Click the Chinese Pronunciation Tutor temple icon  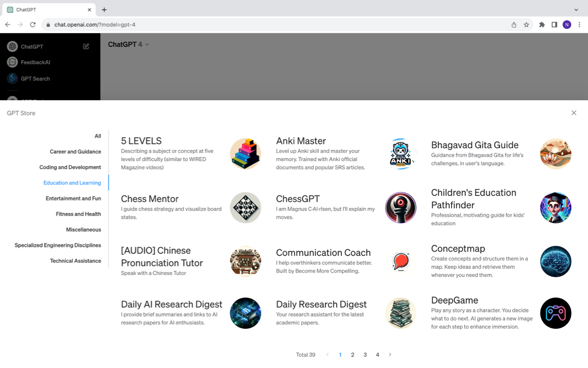click(x=245, y=262)
